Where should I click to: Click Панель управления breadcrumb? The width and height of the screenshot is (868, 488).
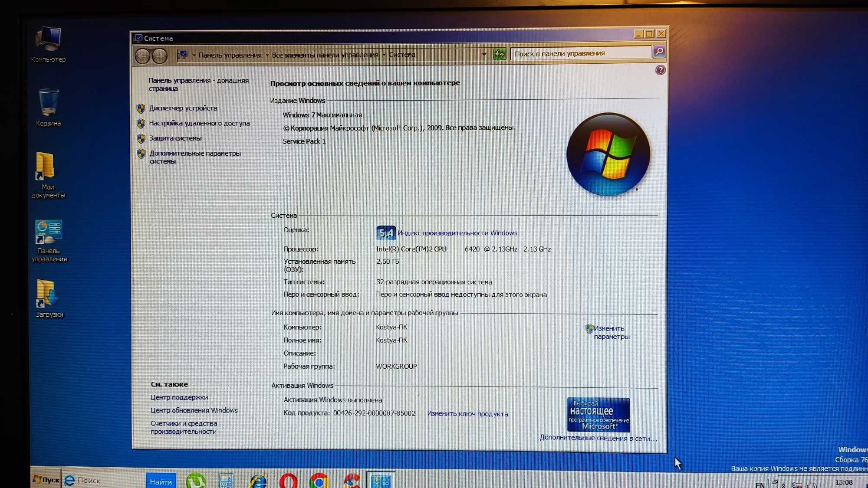click(230, 55)
